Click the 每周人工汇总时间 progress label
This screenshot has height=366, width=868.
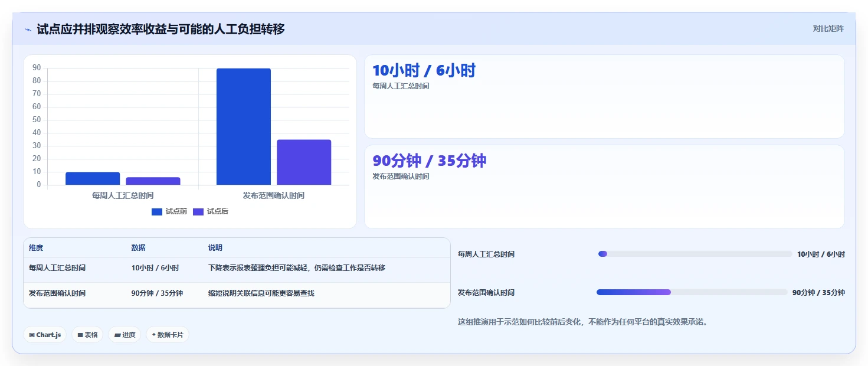[486, 254]
